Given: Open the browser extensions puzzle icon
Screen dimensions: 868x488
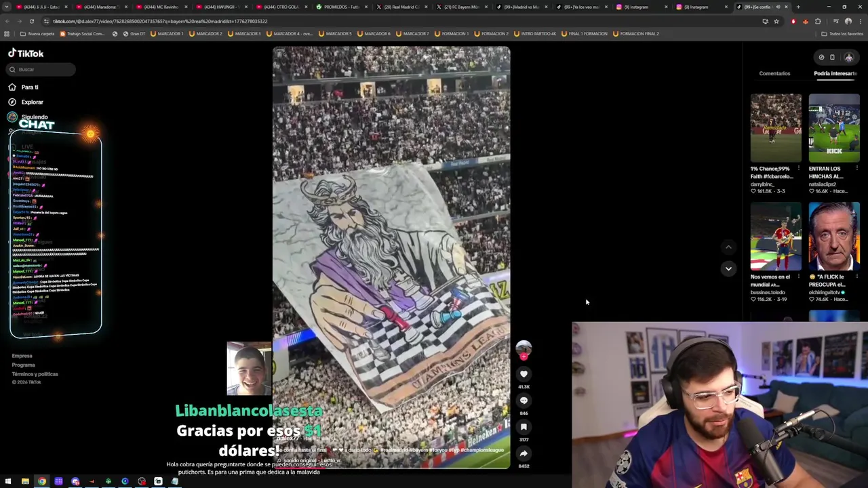Looking at the screenshot, I should (x=818, y=21).
